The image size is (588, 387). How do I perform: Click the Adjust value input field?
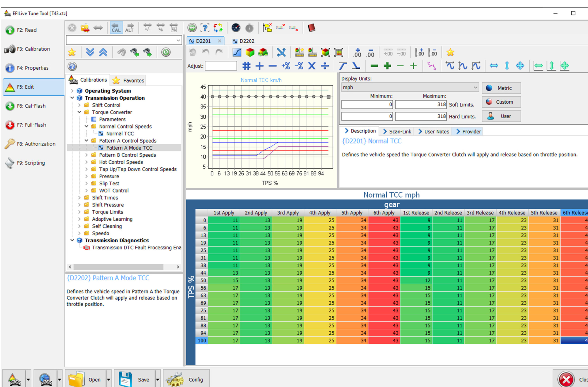coord(221,66)
